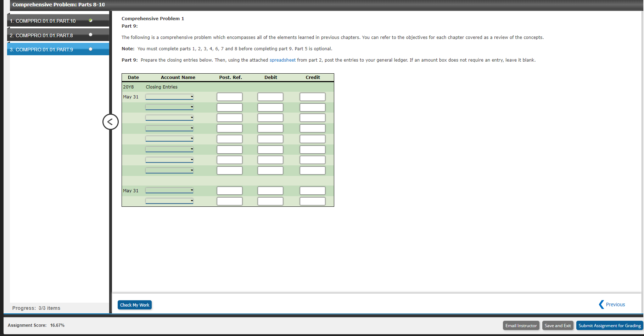
Task: Open fourth row account name dropdown
Action: coord(169,128)
